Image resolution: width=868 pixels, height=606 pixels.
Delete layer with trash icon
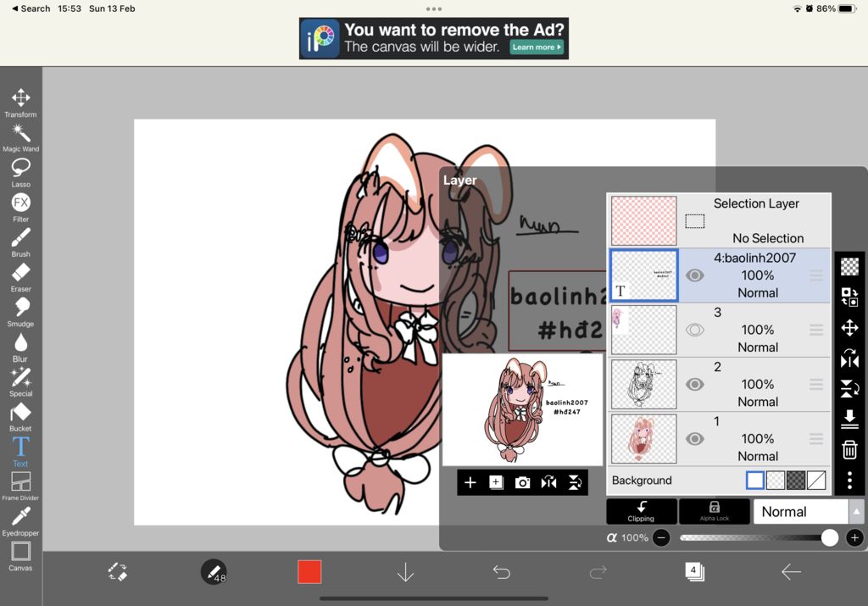849,449
